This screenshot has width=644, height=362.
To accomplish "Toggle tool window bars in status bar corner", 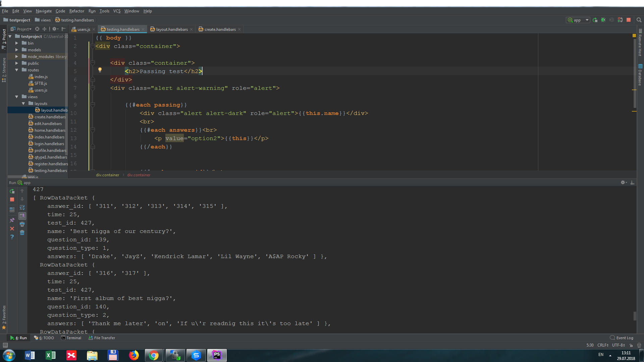I will 5,345.
